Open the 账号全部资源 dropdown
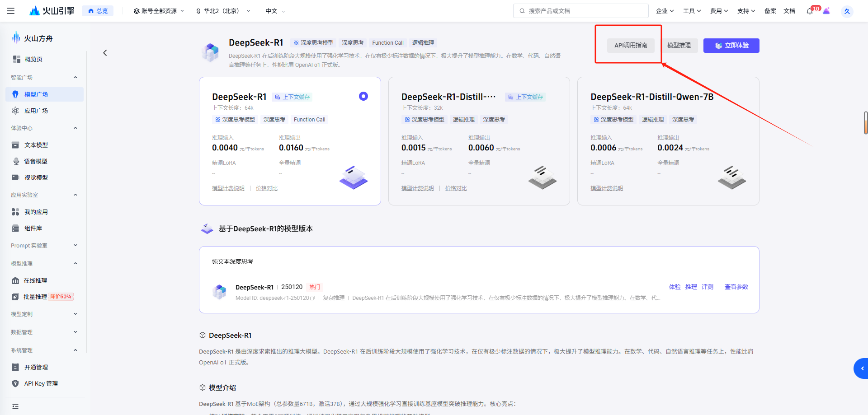Viewport: 868px width, 415px height. click(159, 11)
